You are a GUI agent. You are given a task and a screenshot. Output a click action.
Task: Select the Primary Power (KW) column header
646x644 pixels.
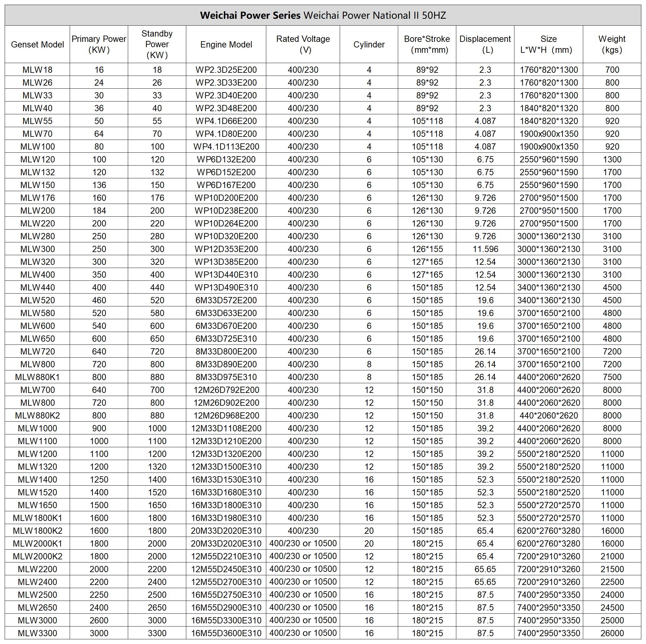(x=99, y=44)
